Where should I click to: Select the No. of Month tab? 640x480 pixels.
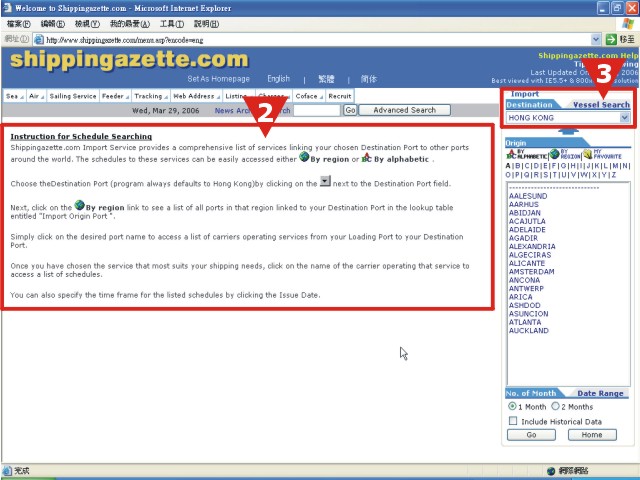pyautogui.click(x=531, y=393)
